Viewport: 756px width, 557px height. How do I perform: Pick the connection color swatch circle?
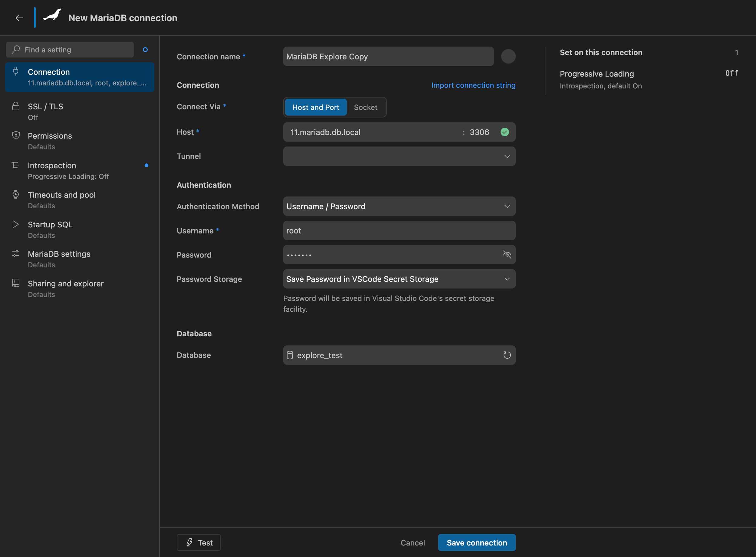508,56
